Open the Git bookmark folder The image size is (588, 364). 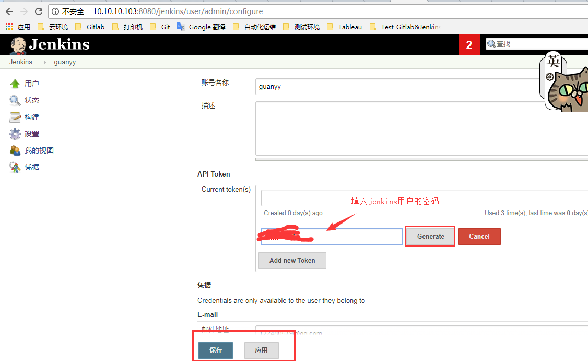pos(160,27)
